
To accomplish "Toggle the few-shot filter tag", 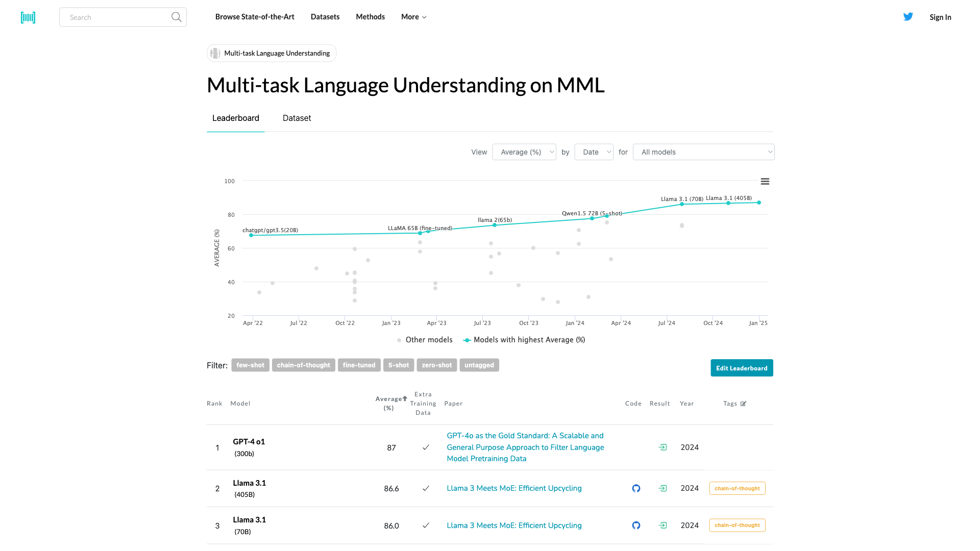I will tap(250, 365).
